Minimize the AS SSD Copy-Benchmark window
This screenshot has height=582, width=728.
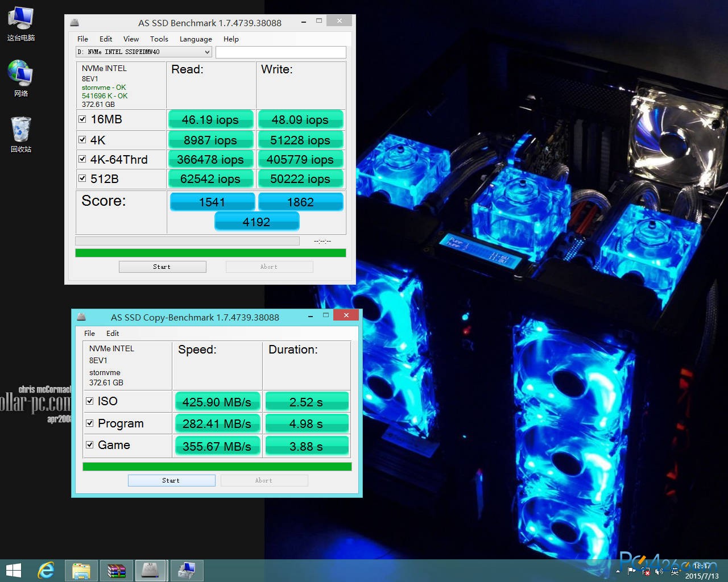pyautogui.click(x=311, y=315)
